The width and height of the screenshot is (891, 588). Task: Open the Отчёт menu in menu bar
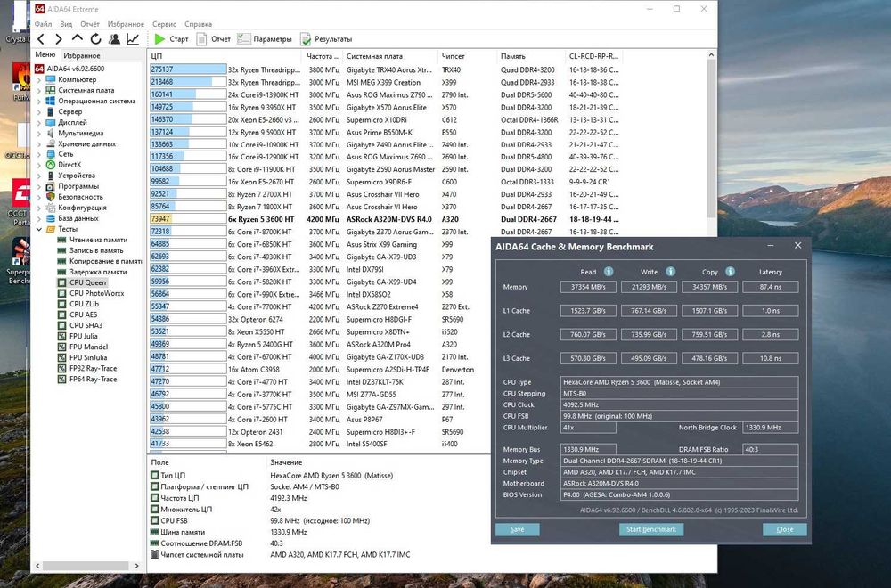pyautogui.click(x=90, y=24)
